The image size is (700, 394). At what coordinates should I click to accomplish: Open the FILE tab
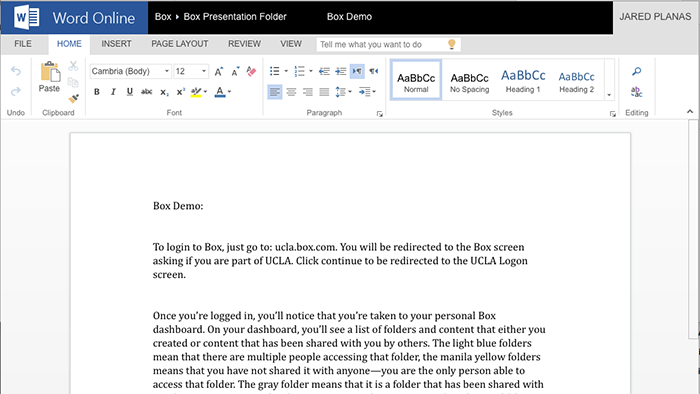[x=23, y=44]
